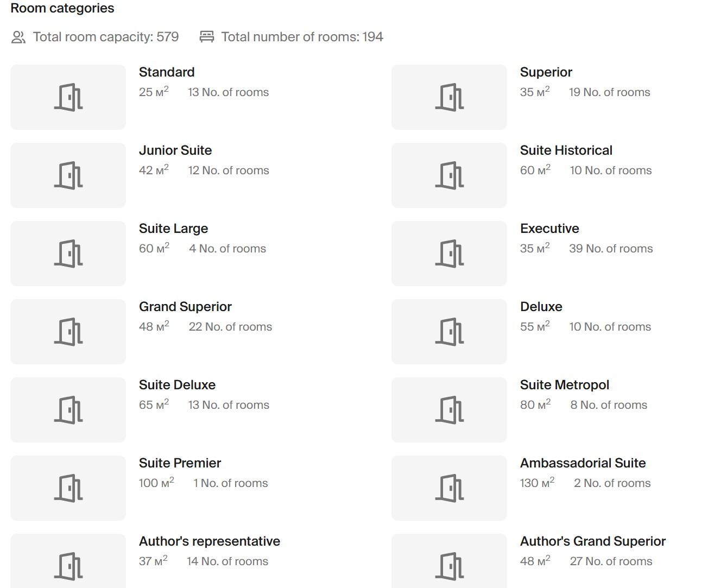Select the Grand Superior door icon
Viewport: 708px width, 588px height.
pyautogui.click(x=68, y=332)
